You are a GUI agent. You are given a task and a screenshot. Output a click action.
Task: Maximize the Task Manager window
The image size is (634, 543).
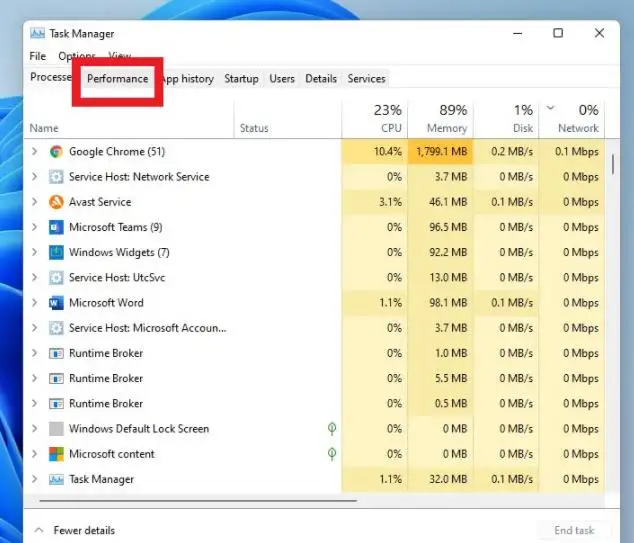tap(558, 33)
